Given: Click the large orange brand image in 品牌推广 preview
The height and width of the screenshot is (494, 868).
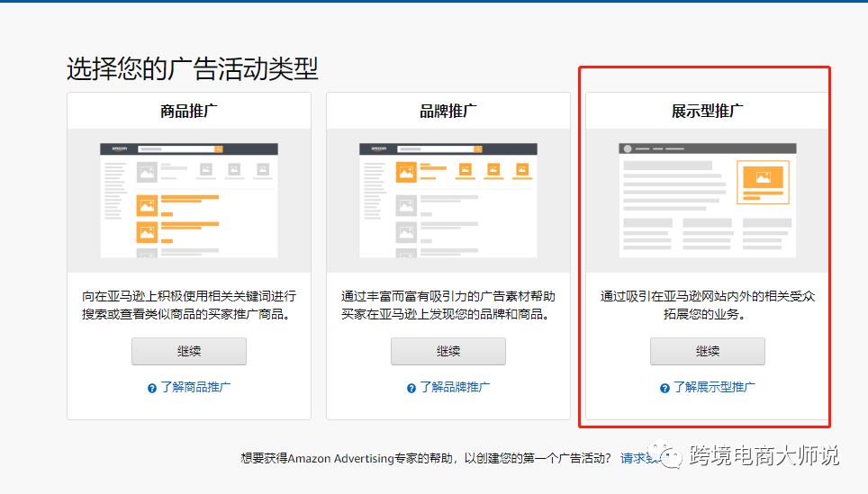Looking at the screenshot, I should tap(406, 172).
